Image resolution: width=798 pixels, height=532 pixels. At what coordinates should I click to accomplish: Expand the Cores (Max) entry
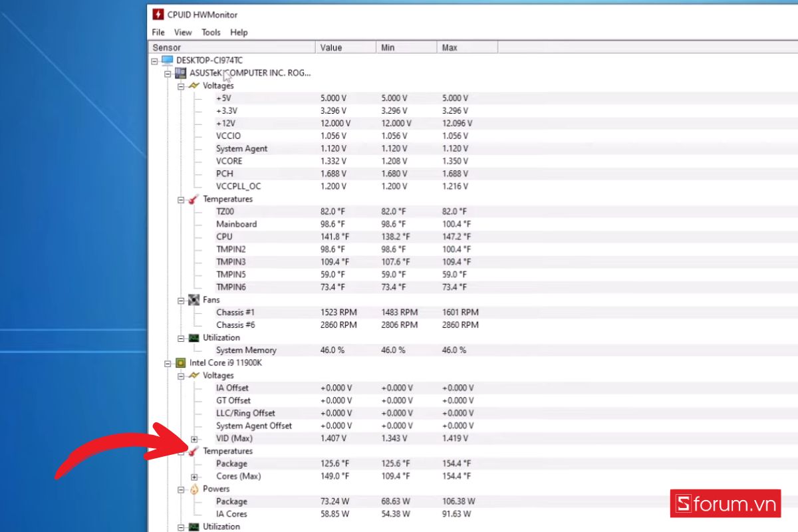coord(194,477)
